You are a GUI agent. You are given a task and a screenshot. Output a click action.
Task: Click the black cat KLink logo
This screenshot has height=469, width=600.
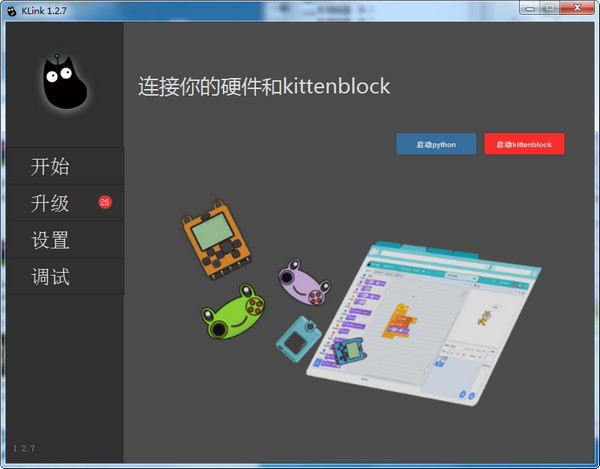pyautogui.click(x=64, y=82)
